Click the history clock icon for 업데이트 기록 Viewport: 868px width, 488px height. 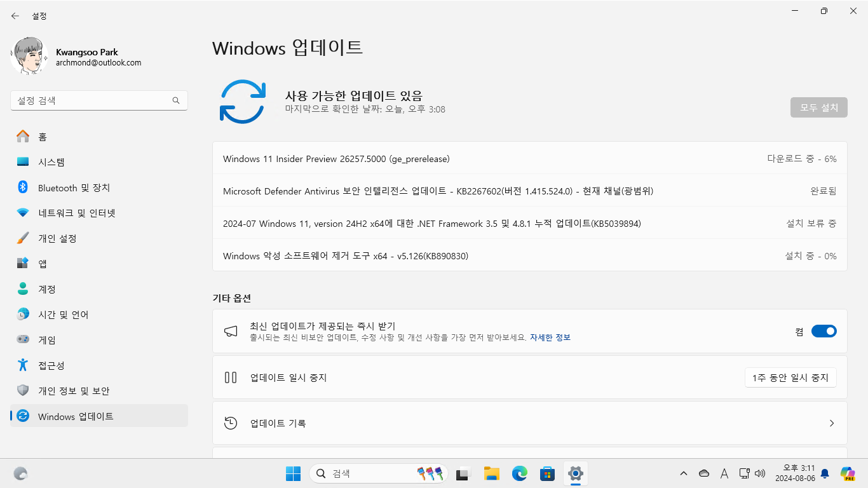[x=231, y=423]
